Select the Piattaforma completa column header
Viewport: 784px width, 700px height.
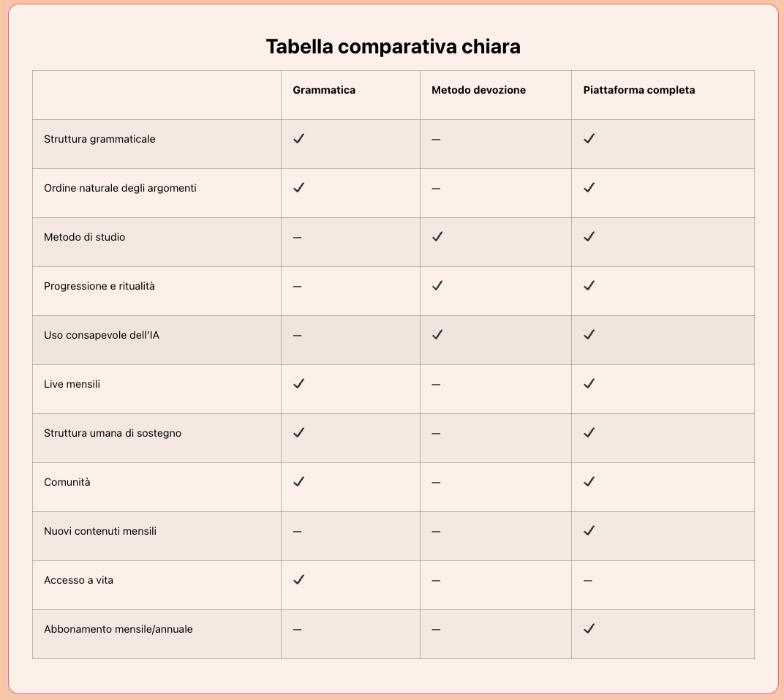click(x=639, y=90)
